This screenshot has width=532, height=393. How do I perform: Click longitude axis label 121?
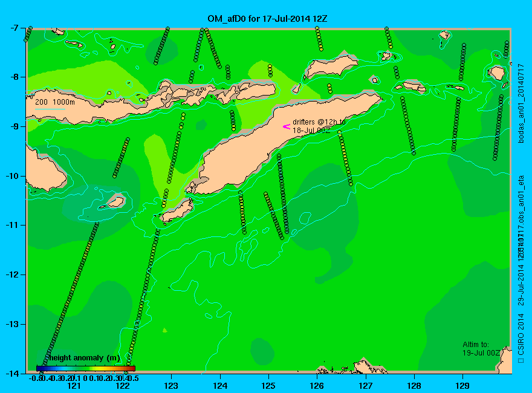click(74, 386)
